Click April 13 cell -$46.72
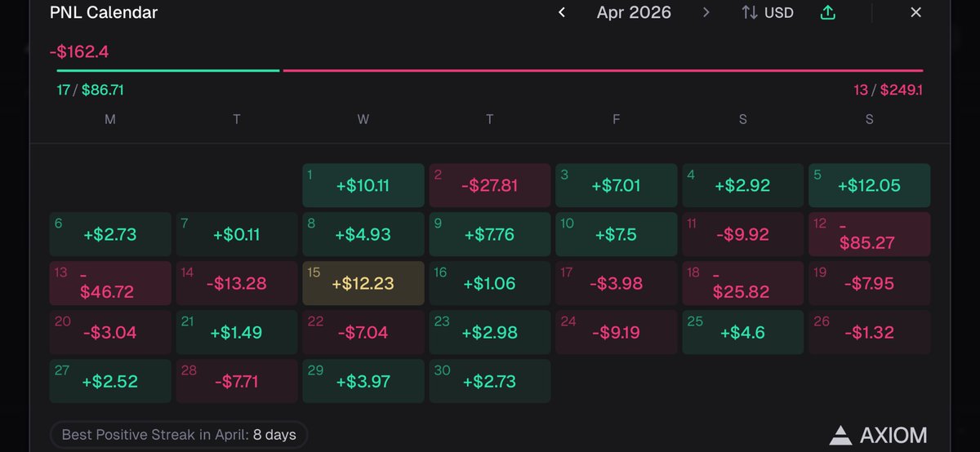 pyautogui.click(x=110, y=283)
